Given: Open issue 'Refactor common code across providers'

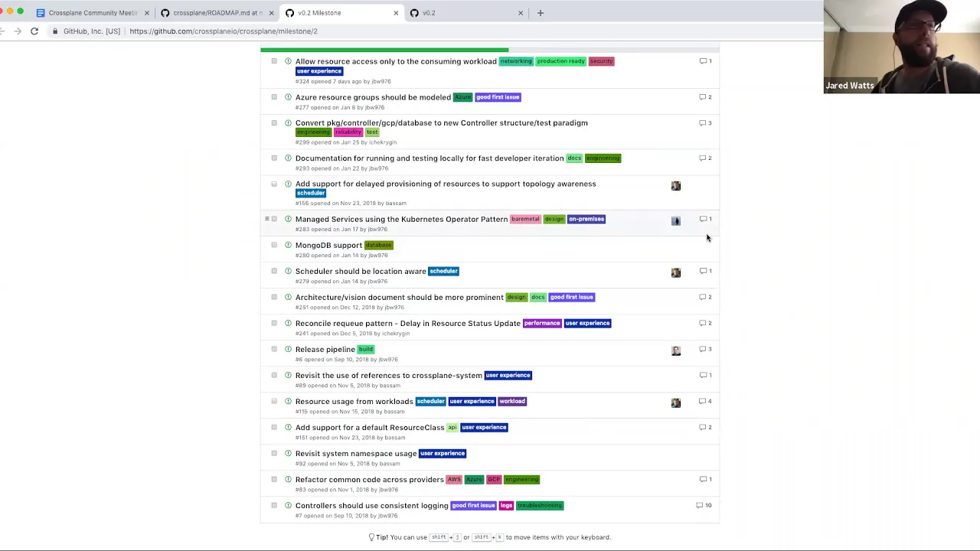Looking at the screenshot, I should [x=370, y=479].
